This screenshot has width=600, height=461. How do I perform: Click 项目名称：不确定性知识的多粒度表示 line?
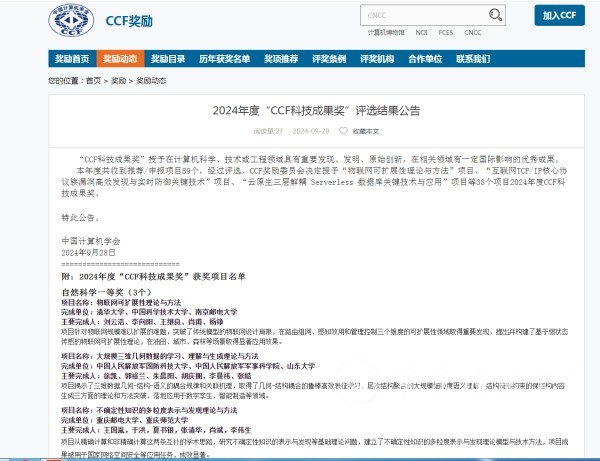tap(149, 410)
